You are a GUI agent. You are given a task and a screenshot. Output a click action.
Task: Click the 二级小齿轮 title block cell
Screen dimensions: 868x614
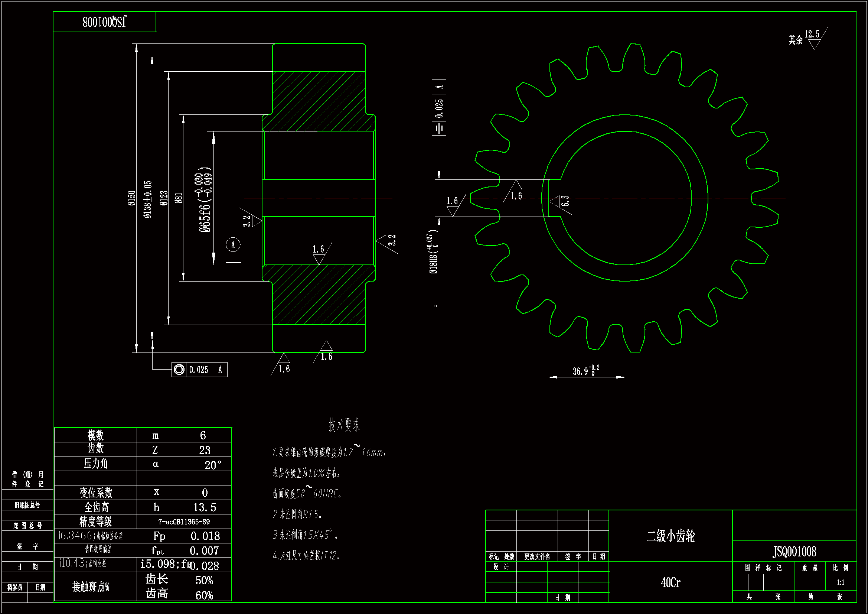[670, 536]
